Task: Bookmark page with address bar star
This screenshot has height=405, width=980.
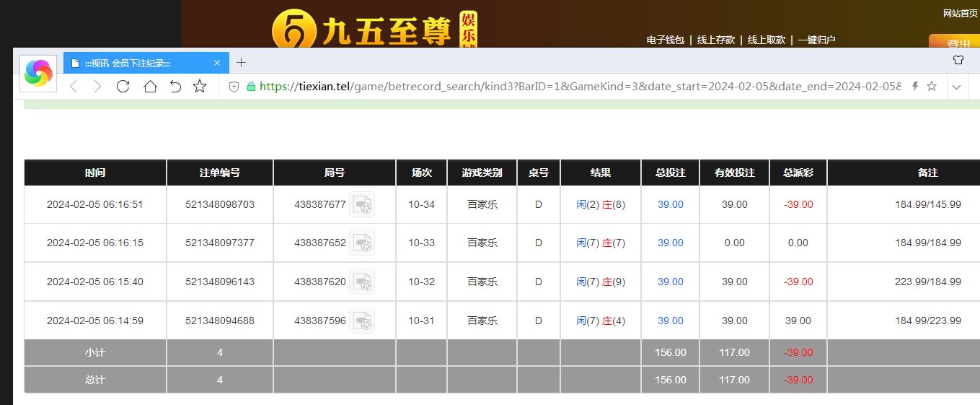Action: coord(932,87)
